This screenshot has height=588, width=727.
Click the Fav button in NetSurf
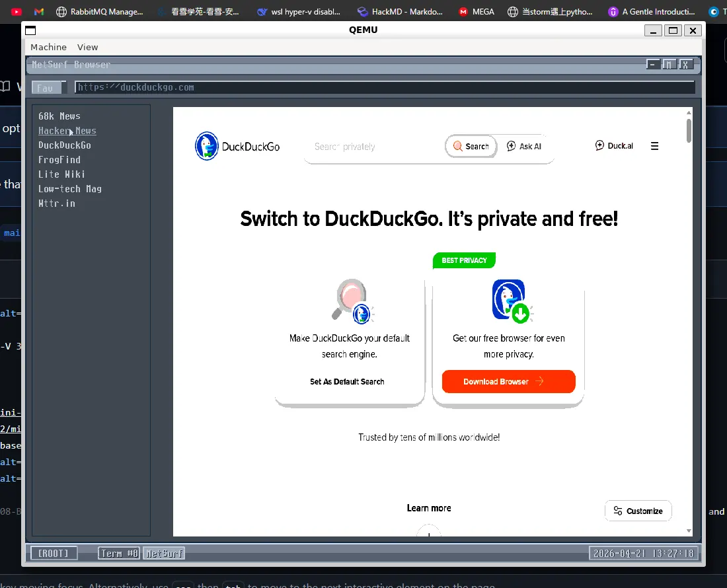point(46,88)
